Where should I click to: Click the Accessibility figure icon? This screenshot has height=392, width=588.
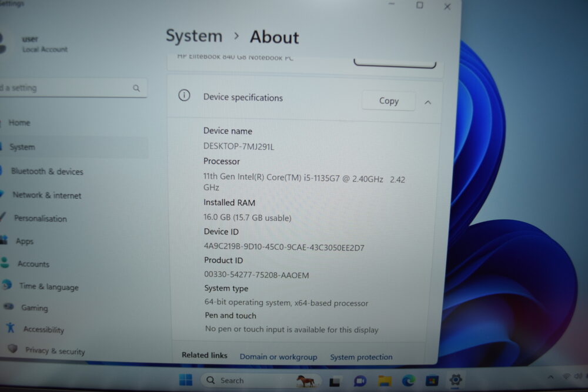click(11, 327)
